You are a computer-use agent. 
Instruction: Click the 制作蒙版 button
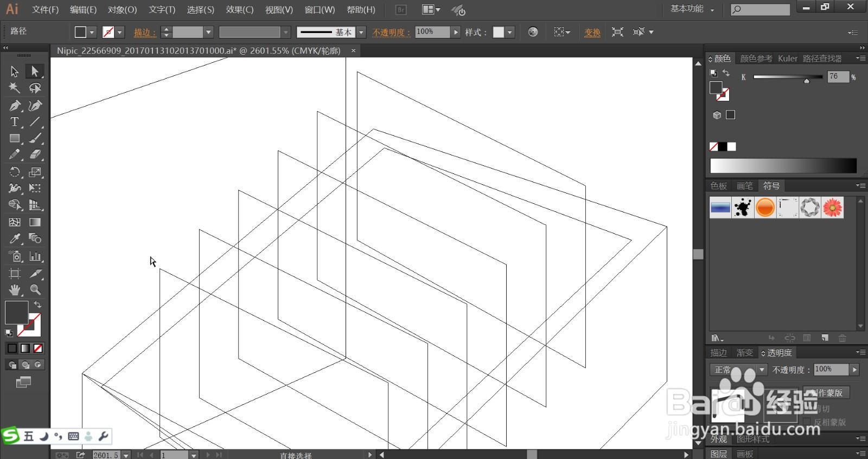[827, 392]
